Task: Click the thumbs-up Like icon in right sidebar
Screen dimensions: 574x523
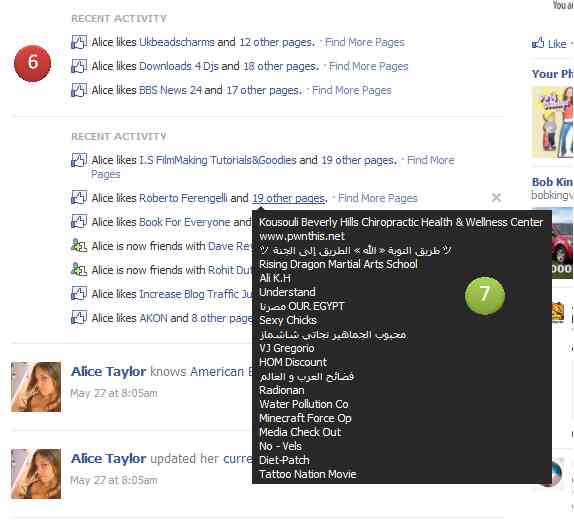Action: (538, 43)
